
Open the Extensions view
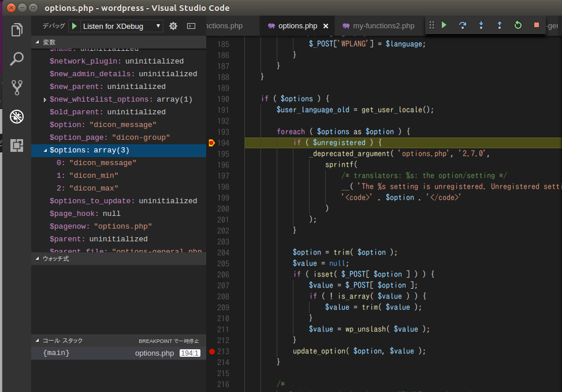pyautogui.click(x=17, y=144)
